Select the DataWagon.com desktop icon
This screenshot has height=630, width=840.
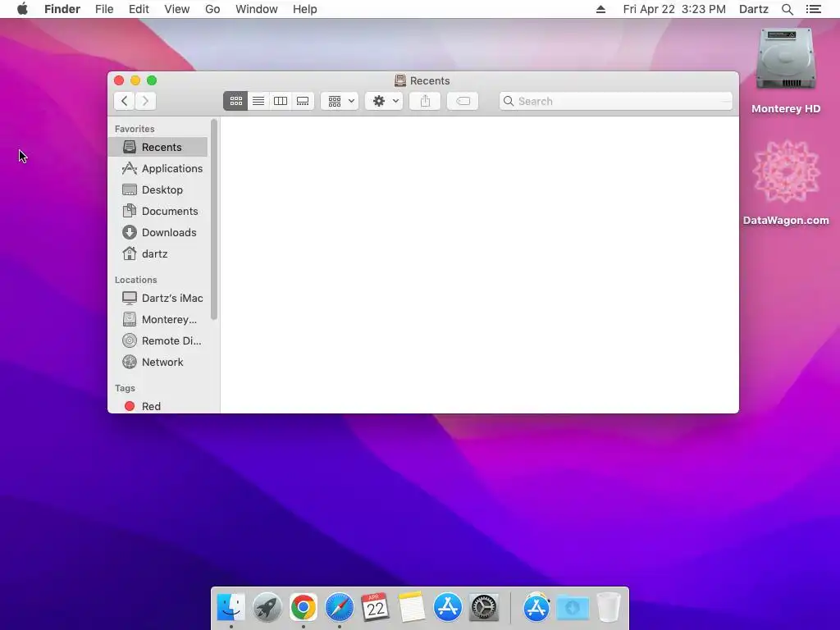(x=786, y=183)
